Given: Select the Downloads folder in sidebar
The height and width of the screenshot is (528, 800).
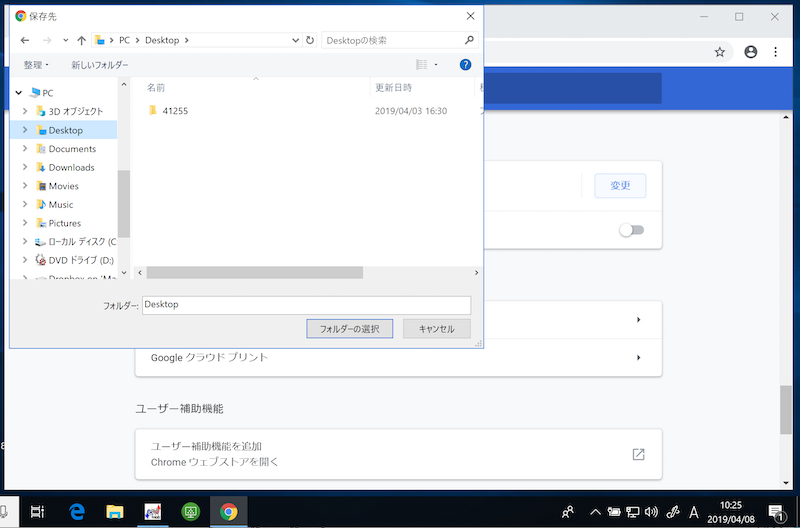Looking at the screenshot, I should (x=71, y=167).
